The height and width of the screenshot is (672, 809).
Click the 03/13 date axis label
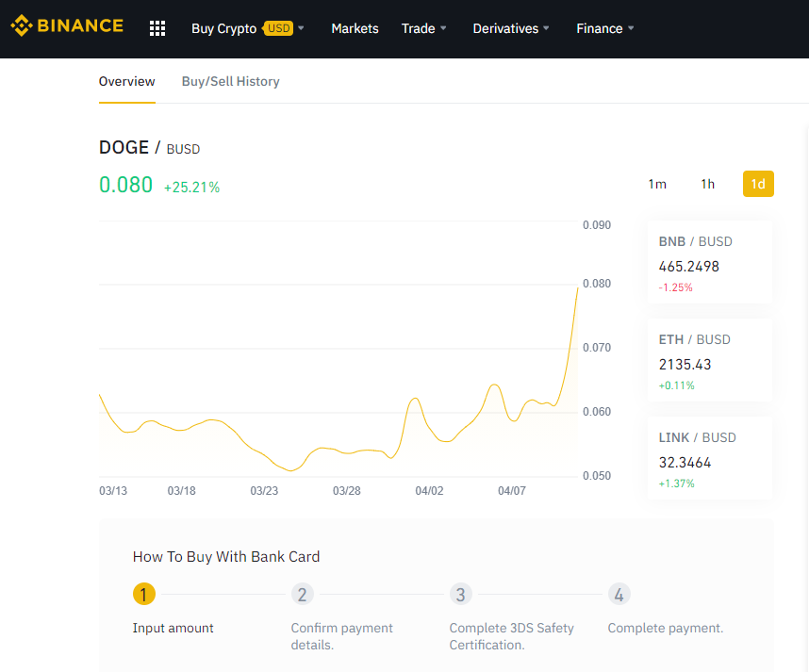point(113,491)
